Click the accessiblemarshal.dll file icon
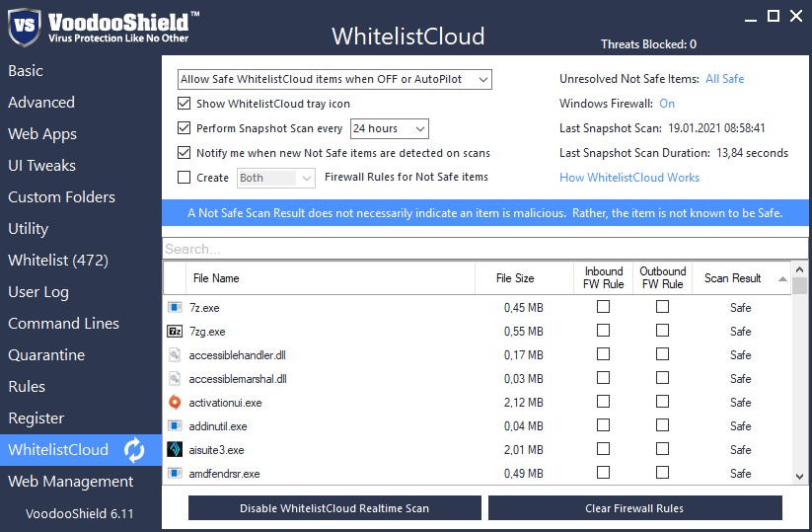The width and height of the screenshot is (812, 532). coord(175,379)
